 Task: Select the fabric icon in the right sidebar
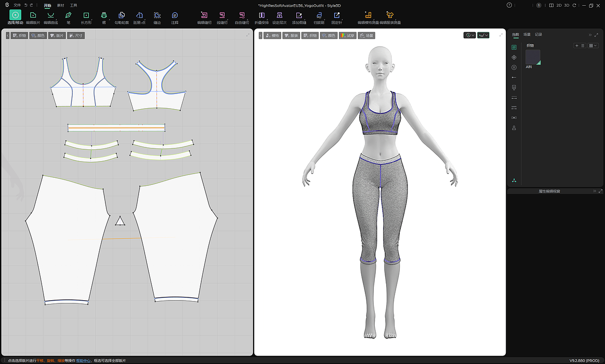tap(514, 47)
